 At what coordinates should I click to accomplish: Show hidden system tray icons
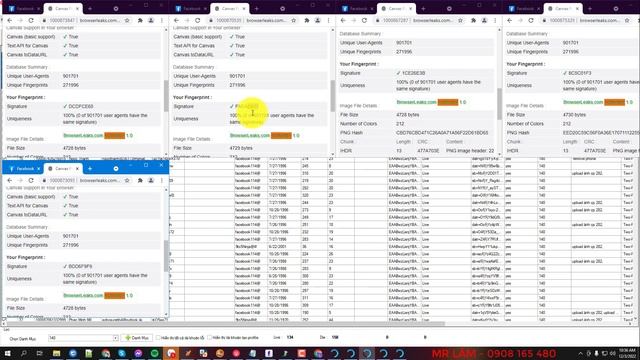click(x=580, y=353)
